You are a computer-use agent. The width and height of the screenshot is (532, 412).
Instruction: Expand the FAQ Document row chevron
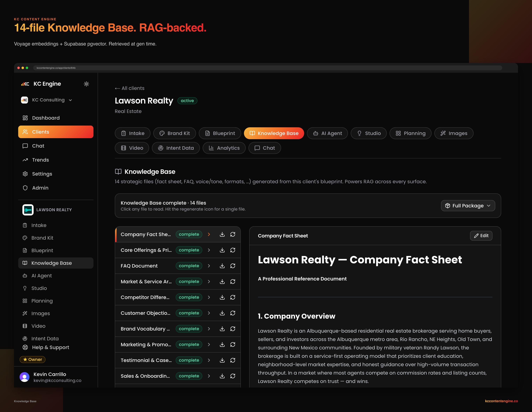click(209, 266)
